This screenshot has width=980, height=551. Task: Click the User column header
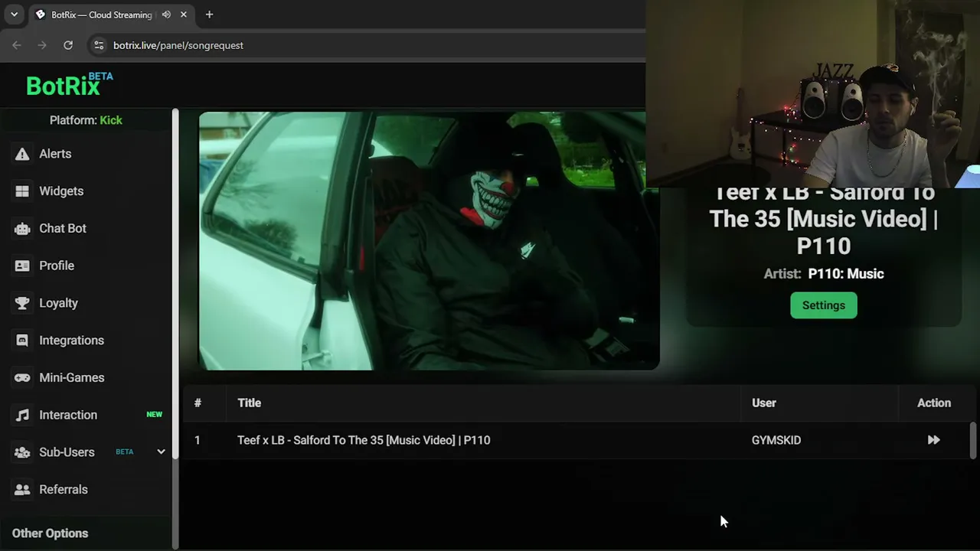pyautogui.click(x=763, y=403)
